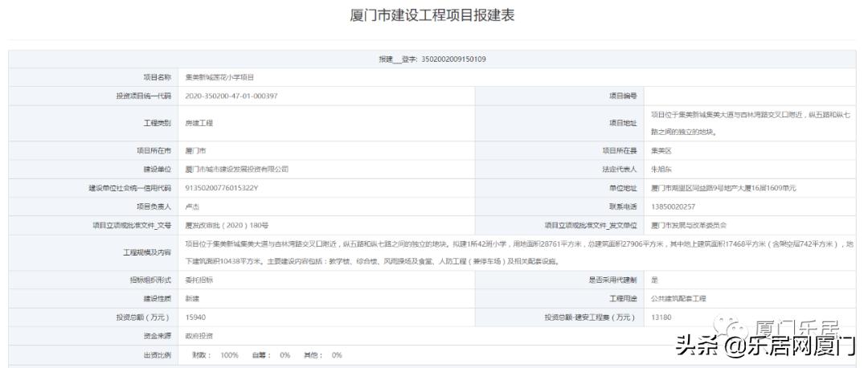Click the label 项目编号
868x368 pixels.
tap(624, 96)
